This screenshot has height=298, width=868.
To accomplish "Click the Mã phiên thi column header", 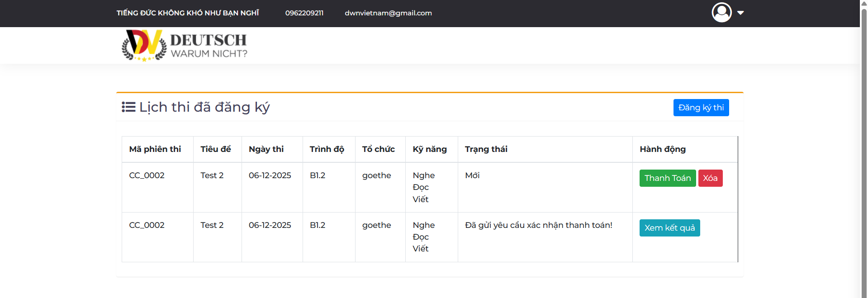I will point(155,149).
